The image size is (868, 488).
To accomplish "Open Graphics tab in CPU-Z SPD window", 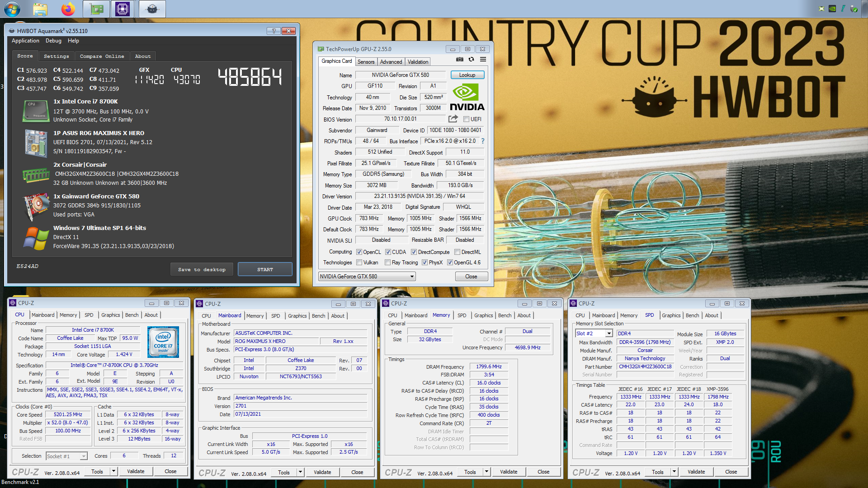I will 671,315.
